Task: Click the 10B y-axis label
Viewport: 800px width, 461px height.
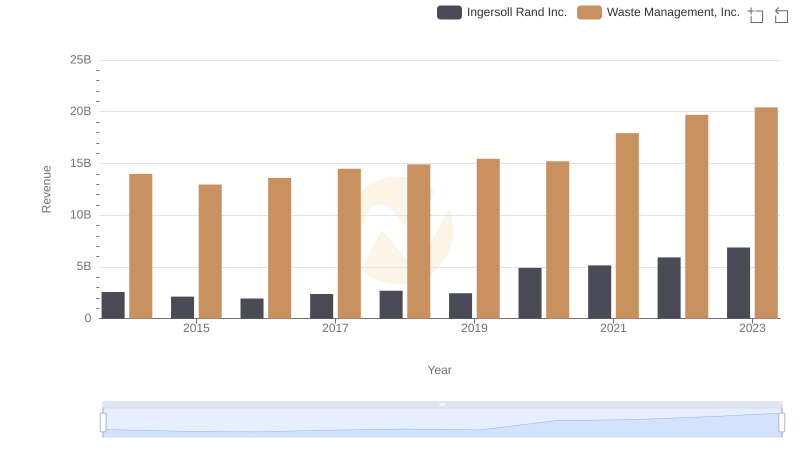Action: coord(81,215)
